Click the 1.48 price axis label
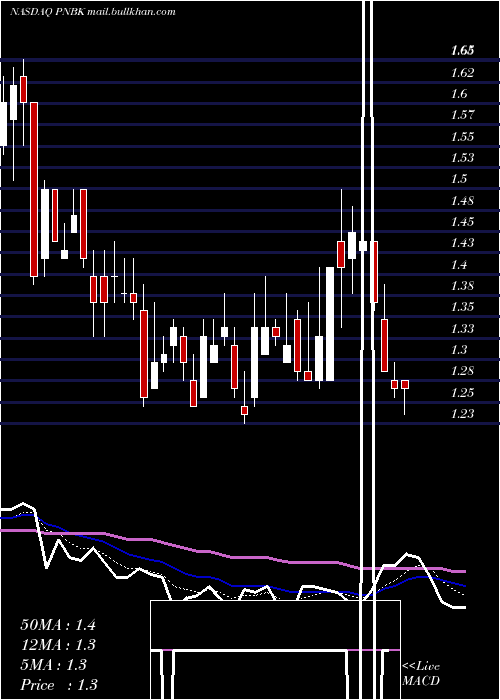 pos(462,200)
